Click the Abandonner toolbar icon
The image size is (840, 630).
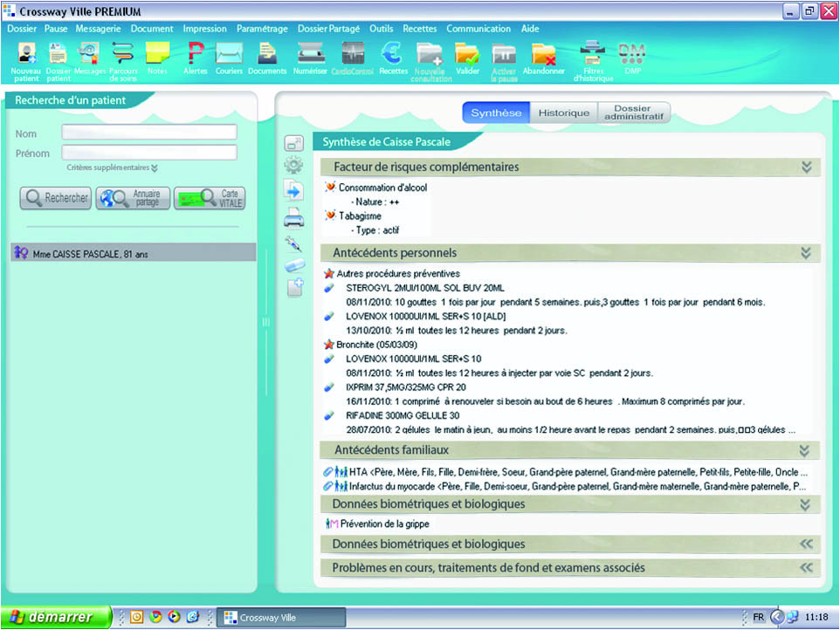pos(544,56)
